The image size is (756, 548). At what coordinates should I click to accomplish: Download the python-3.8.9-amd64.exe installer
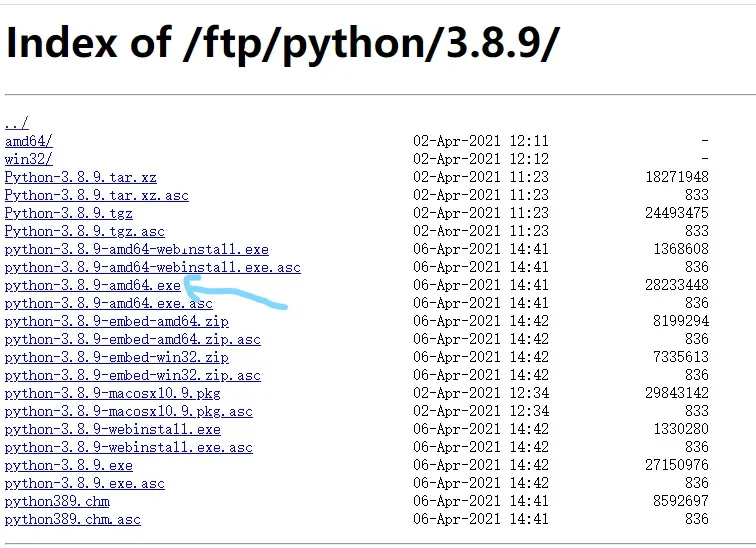(92, 285)
